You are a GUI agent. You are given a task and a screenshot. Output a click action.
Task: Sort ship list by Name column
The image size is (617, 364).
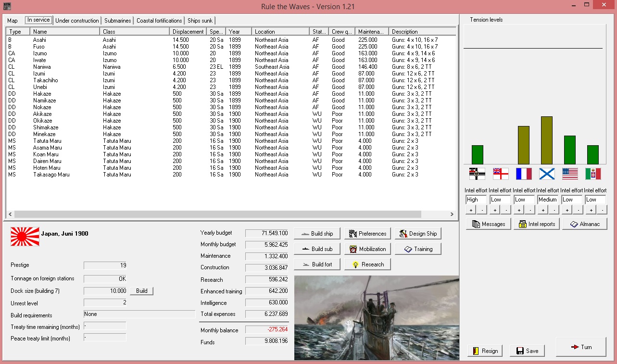(65, 32)
